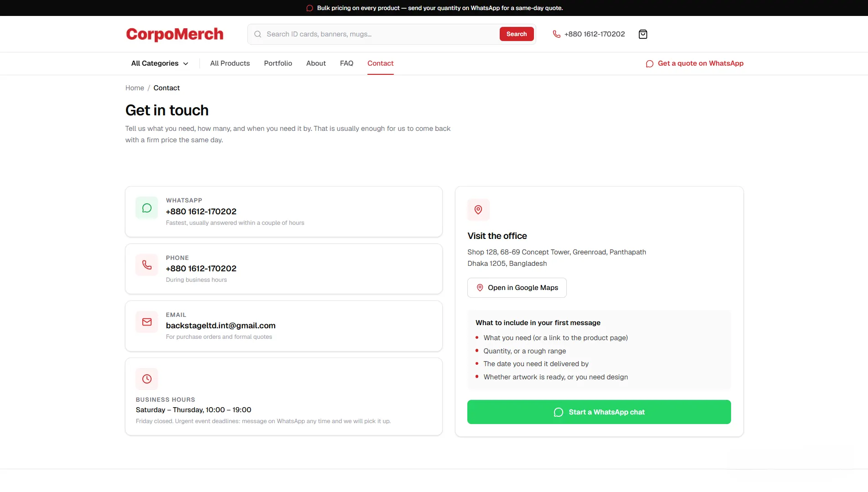The width and height of the screenshot is (868, 492).
Task: Select the Contact nav item
Action: (380, 63)
